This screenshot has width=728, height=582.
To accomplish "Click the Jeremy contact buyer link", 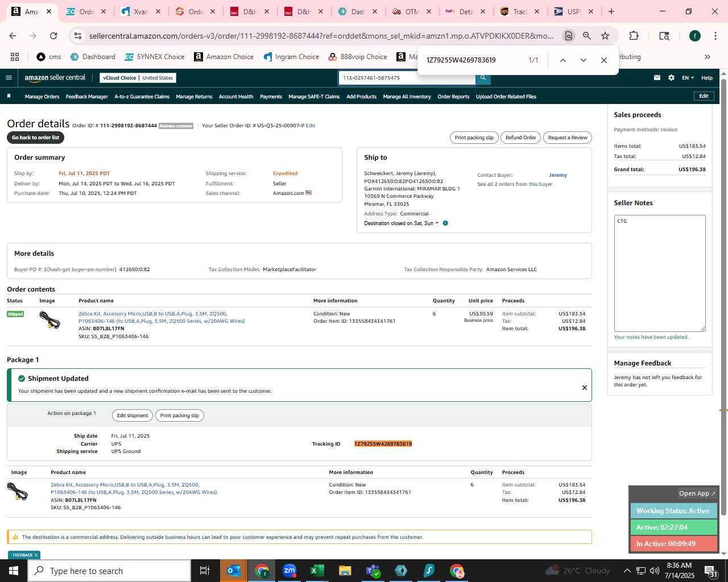I will coord(558,175).
